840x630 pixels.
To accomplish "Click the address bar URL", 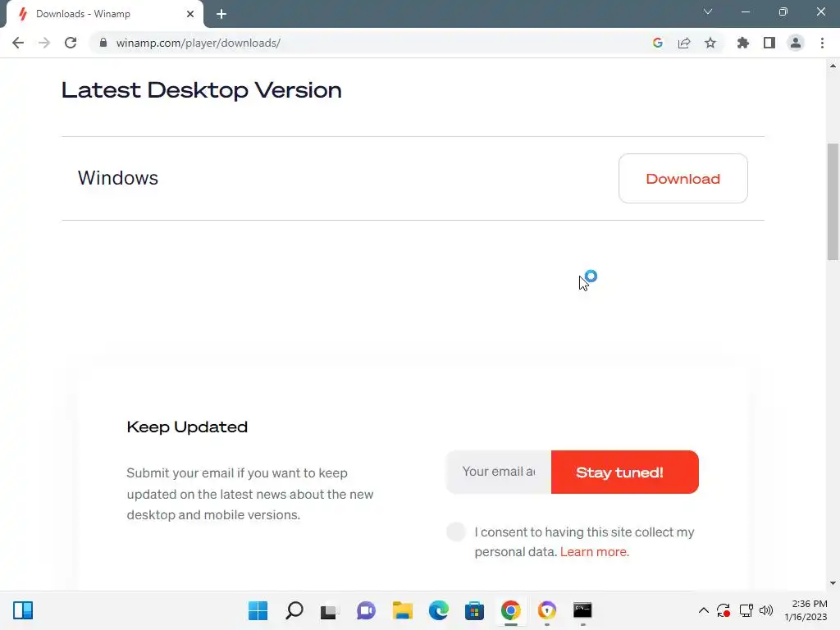I will [199, 43].
